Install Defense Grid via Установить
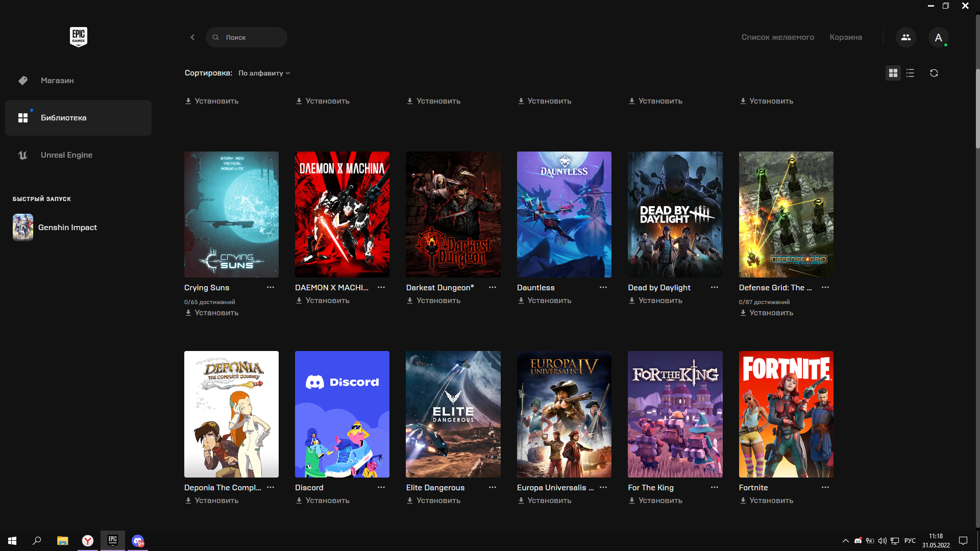 [767, 313]
